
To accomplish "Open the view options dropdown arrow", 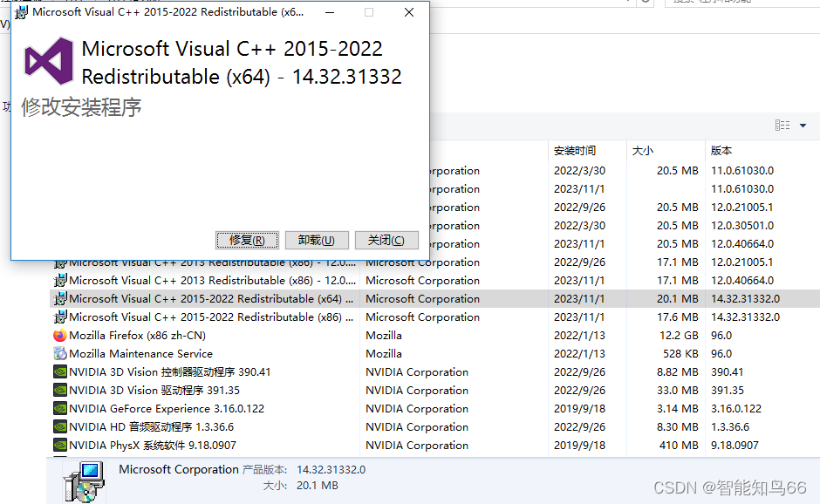I will click(x=803, y=126).
